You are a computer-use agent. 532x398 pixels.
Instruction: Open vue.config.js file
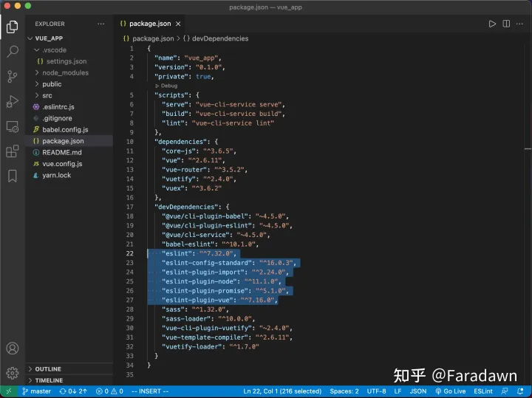[58, 164]
